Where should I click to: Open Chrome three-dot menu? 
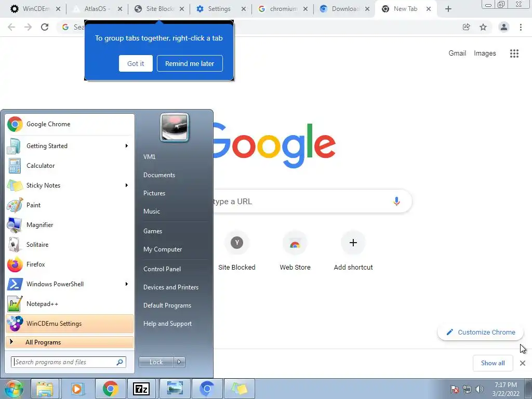click(x=521, y=27)
